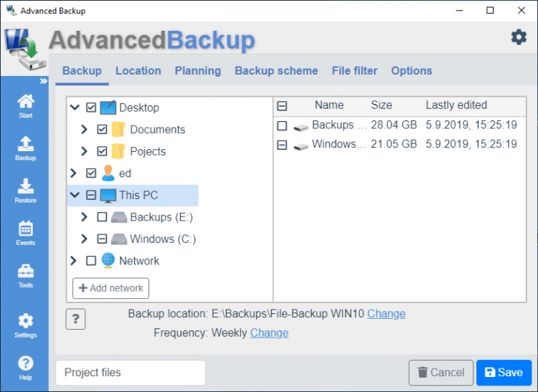Switch to the Planning tab
Viewport: 538px width, 392px height.
[198, 71]
